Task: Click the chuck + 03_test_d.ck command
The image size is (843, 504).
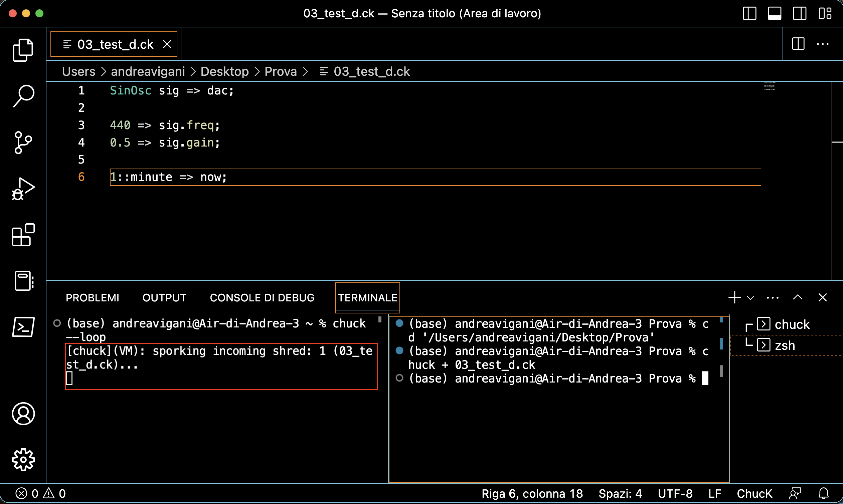Action: (x=558, y=358)
